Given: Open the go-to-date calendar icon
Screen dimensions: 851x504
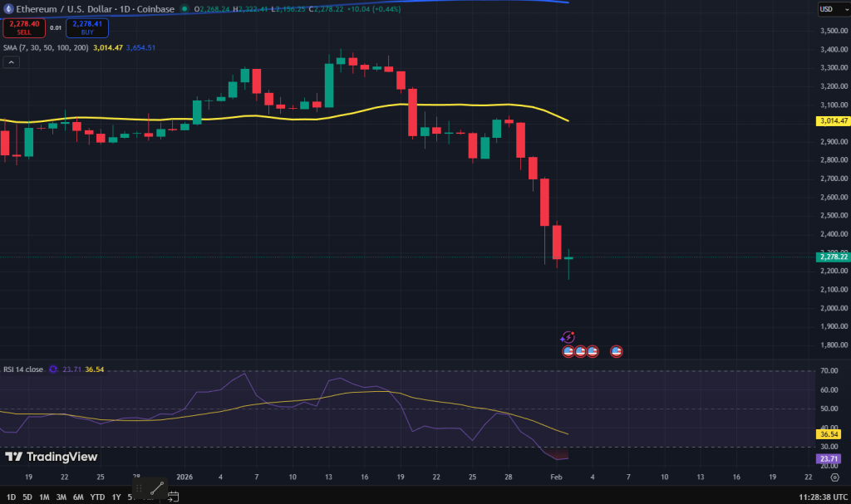Looking at the screenshot, I should [173, 496].
